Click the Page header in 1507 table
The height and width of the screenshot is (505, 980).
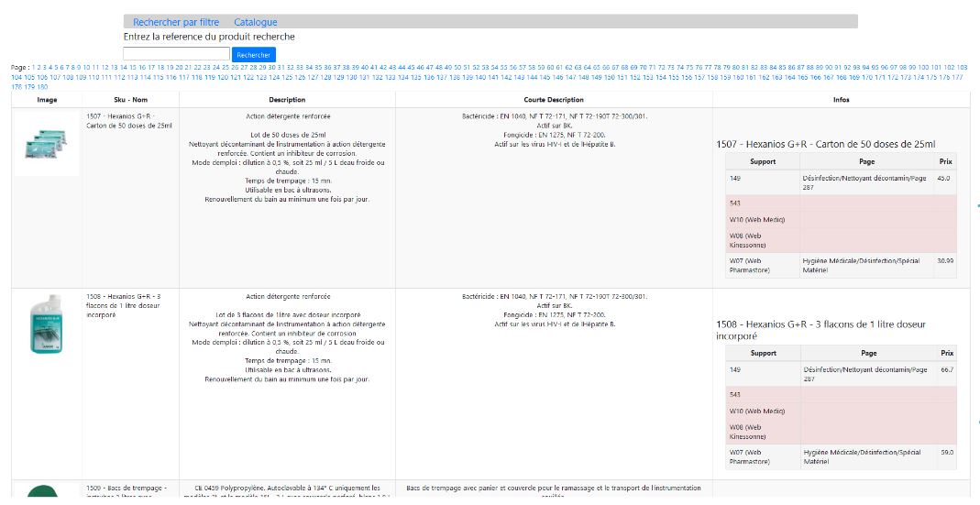[x=867, y=161]
